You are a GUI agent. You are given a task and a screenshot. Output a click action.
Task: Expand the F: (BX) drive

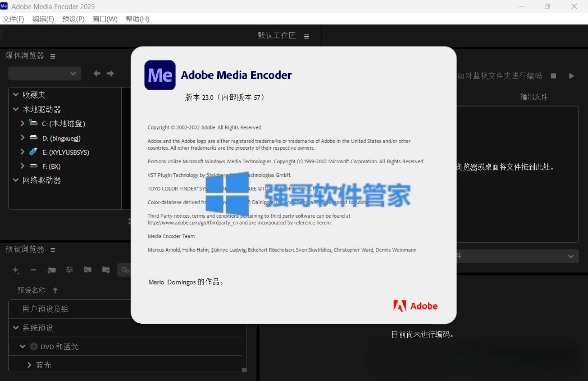(23, 166)
